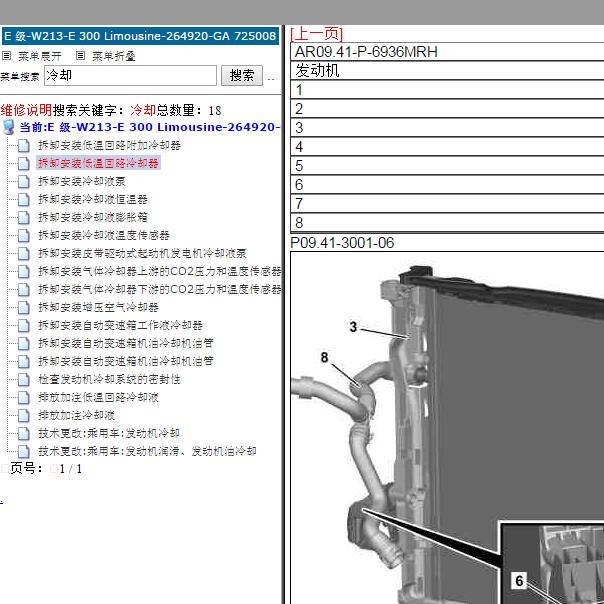Click the root node 当前:E 级-W213-E 300 Limousine
The width and height of the screenshot is (604, 604).
[149, 127]
